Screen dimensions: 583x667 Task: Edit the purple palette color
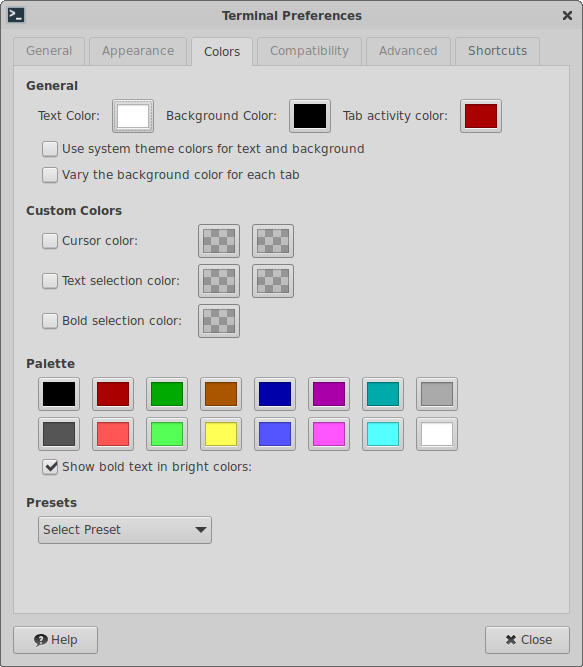coord(329,394)
